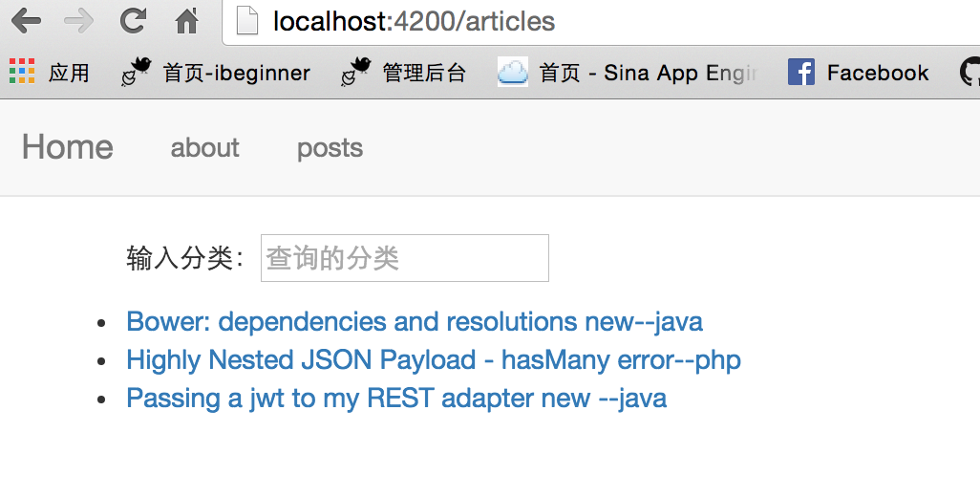Open the about nav item

pos(204,148)
